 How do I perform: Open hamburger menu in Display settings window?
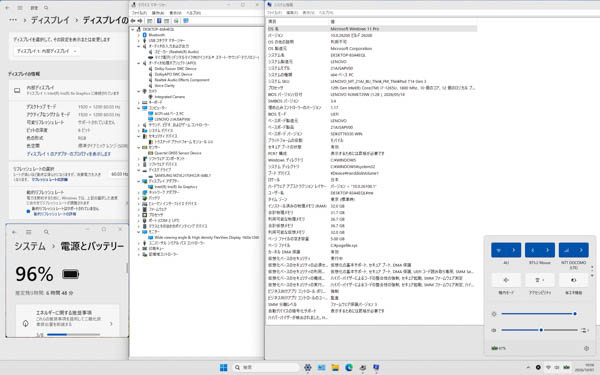click(20, 8)
